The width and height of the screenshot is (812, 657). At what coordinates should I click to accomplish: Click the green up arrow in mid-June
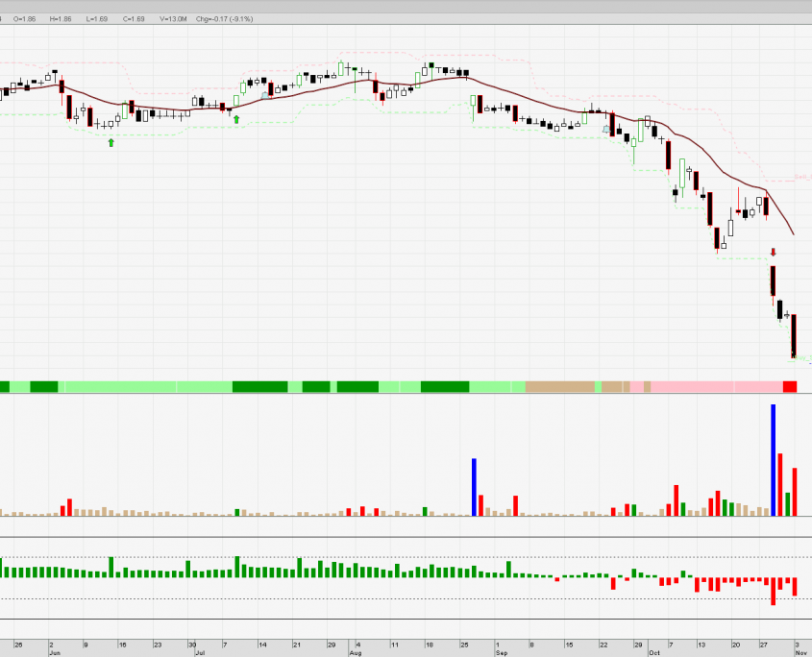click(111, 142)
